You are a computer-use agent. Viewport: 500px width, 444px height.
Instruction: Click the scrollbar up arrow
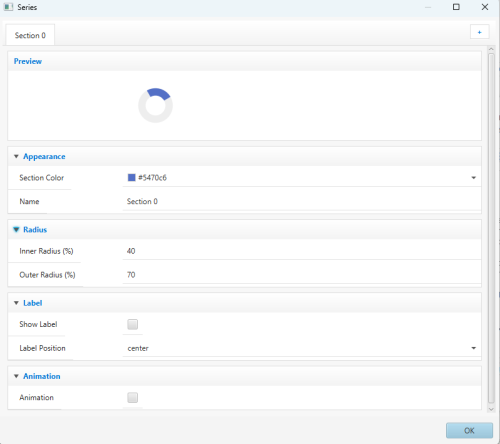pyautogui.click(x=491, y=49)
